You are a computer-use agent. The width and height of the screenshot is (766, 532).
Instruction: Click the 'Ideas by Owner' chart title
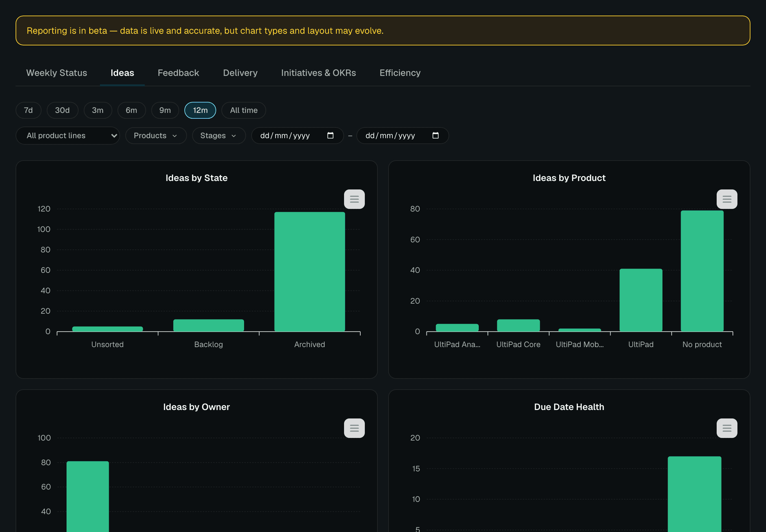(196, 407)
